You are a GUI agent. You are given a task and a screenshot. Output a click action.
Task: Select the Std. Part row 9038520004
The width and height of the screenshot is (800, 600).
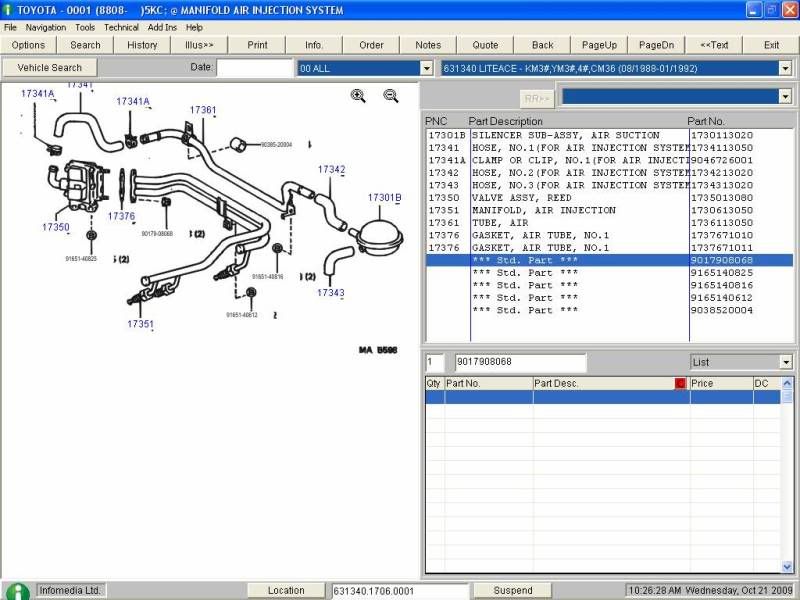coord(609,310)
